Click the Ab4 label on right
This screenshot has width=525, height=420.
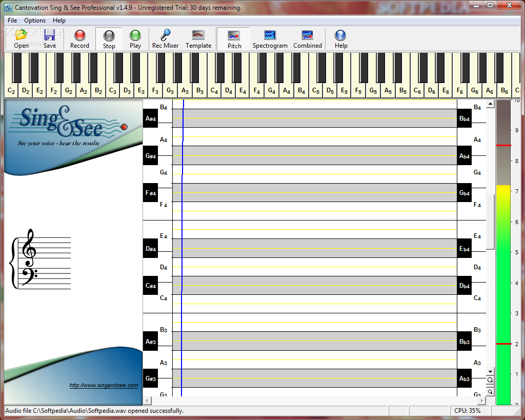coord(465,156)
